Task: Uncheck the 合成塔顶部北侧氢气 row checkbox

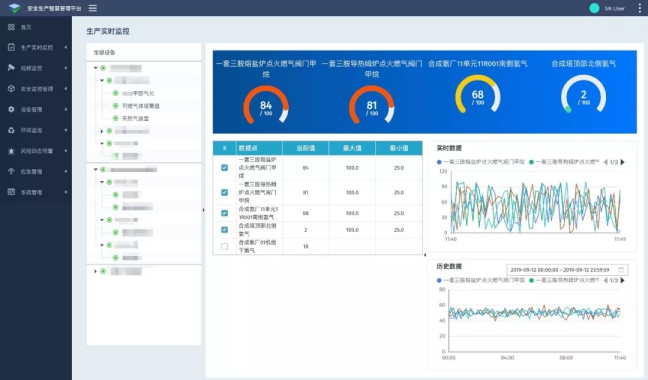Action: pyautogui.click(x=224, y=230)
